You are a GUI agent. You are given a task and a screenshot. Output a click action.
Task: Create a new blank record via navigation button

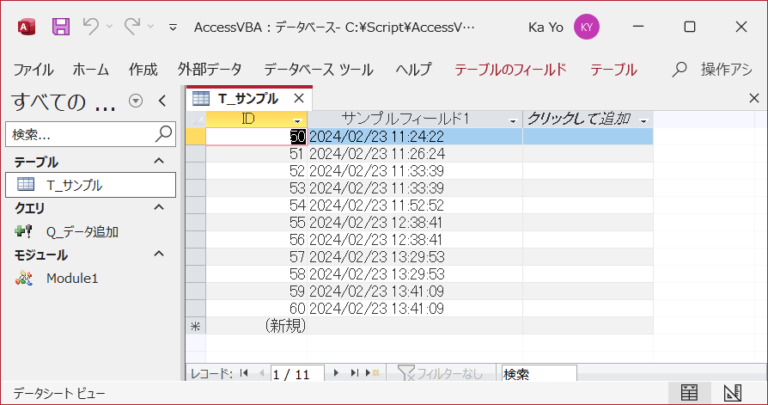pos(372,374)
